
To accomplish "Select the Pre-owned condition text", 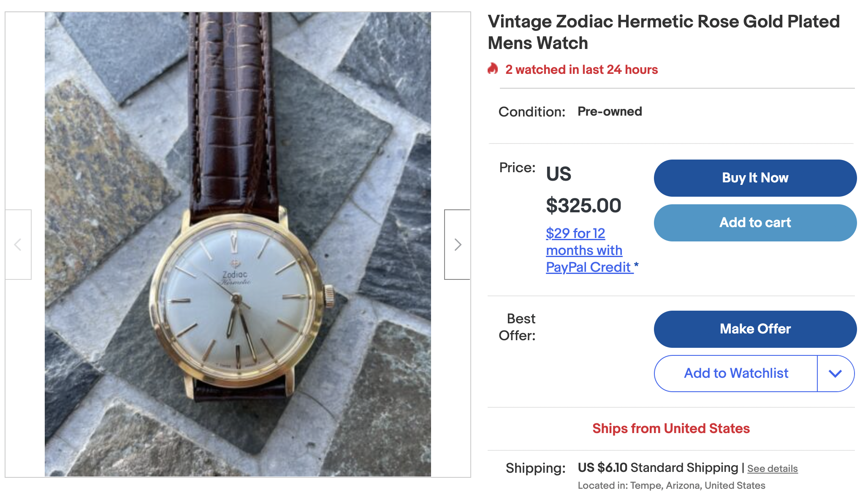I will tap(610, 111).
